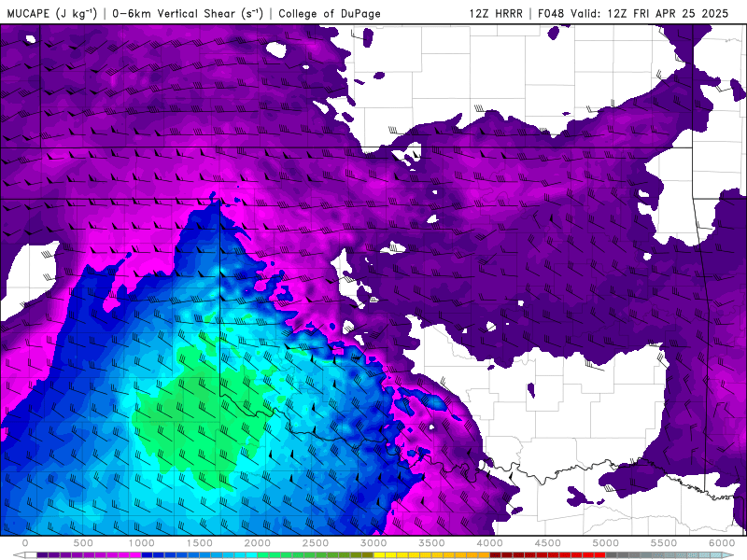Click the 500 tick label on color scale
Screen dimensions: 747x560
pyautogui.click(x=83, y=543)
